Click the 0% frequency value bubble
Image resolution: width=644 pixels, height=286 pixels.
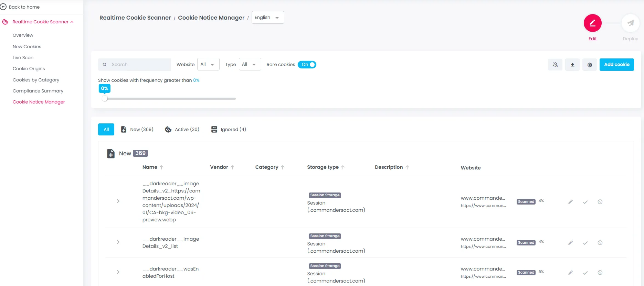pos(105,88)
